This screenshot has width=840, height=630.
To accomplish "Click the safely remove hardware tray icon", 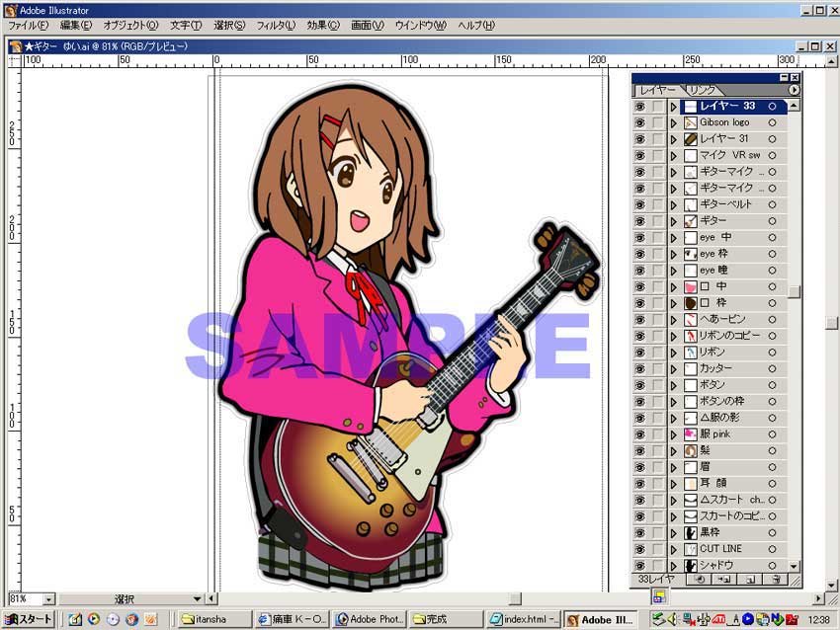I will [658, 619].
